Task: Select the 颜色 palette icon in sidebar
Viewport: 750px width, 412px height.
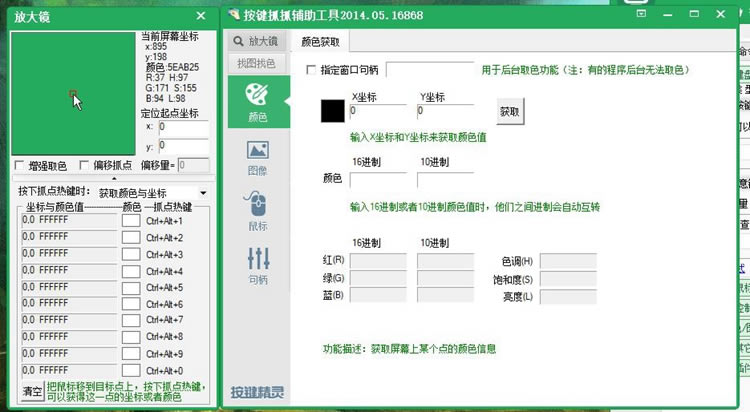Action: click(256, 101)
